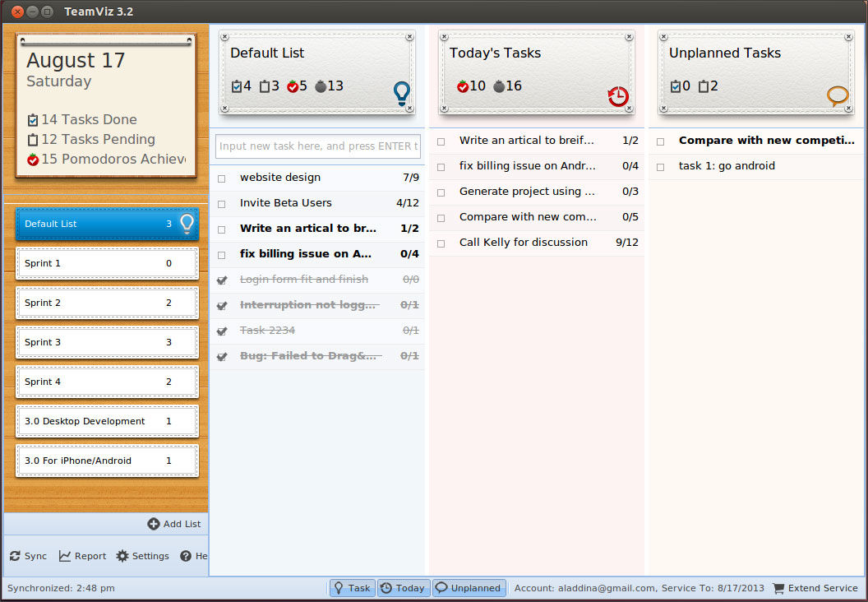Check Generate project using task checkbox
Image resolution: width=868 pixels, height=602 pixels.
click(x=441, y=192)
